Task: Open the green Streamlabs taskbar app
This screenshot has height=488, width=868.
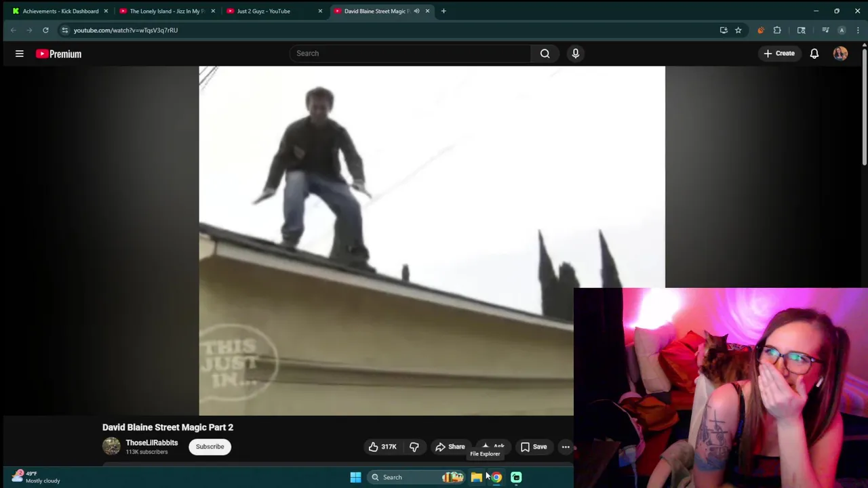Action: (x=516, y=477)
